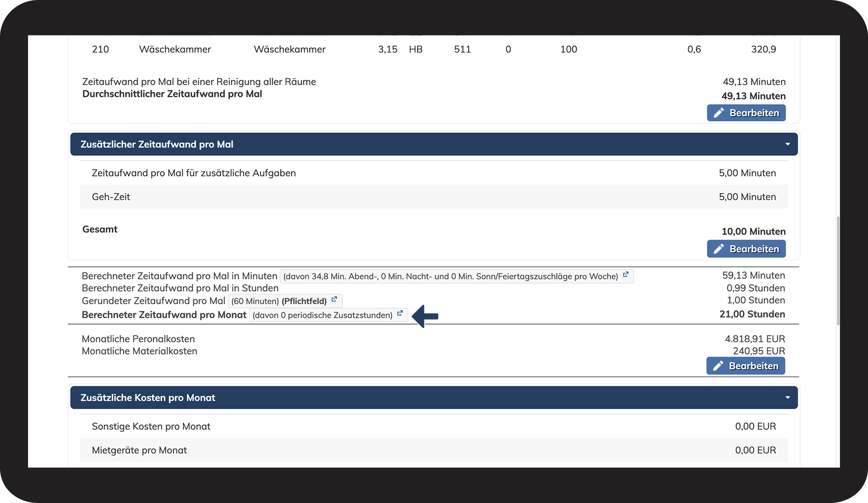Click Bearbeiten below Durchschnittlicher Zeitaufwand pro Mal
This screenshot has height=503, width=868.
[746, 113]
